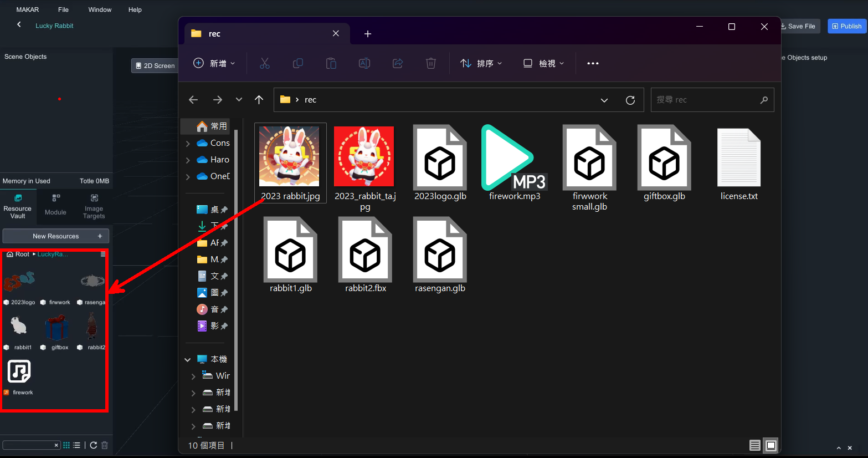Click the 搜尋 rec search field

click(x=706, y=100)
